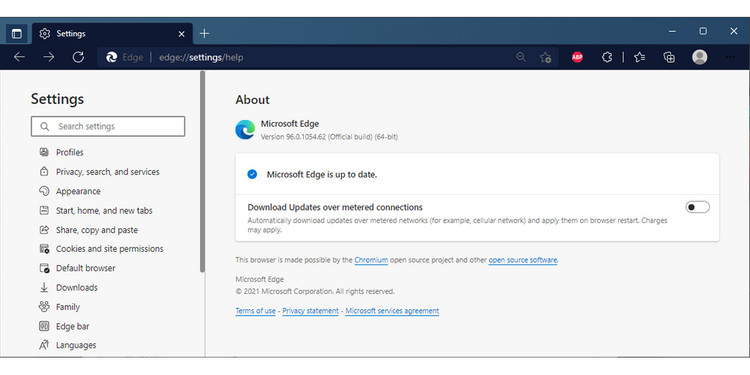
Task: Click the About heading
Action: [x=253, y=99]
